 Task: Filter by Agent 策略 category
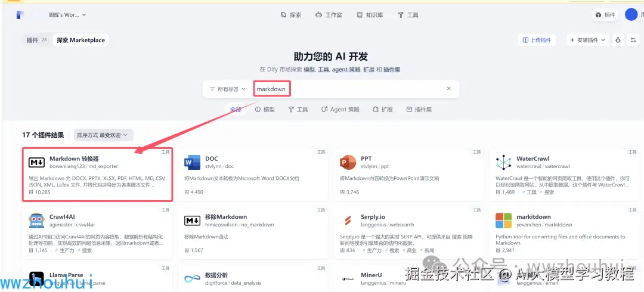point(340,110)
